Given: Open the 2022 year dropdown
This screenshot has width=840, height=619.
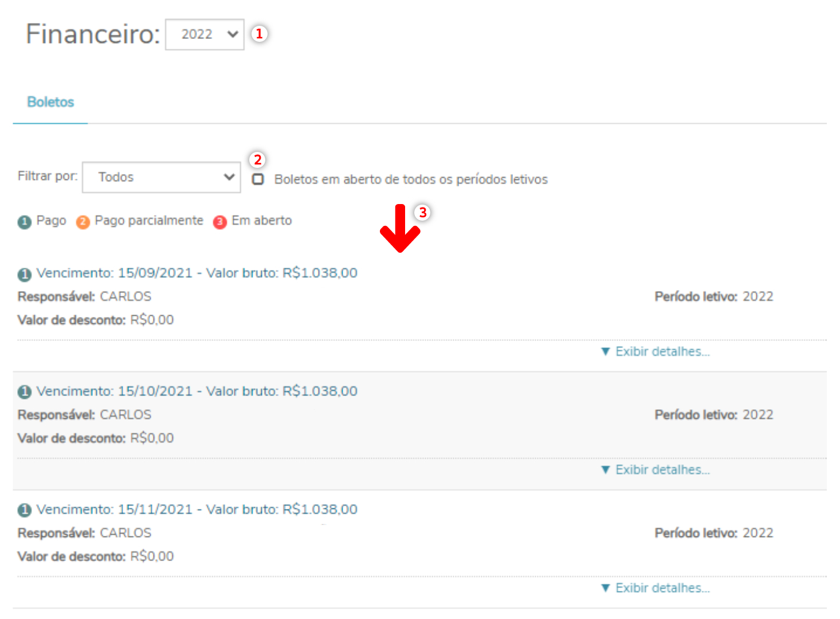Looking at the screenshot, I should [x=205, y=34].
